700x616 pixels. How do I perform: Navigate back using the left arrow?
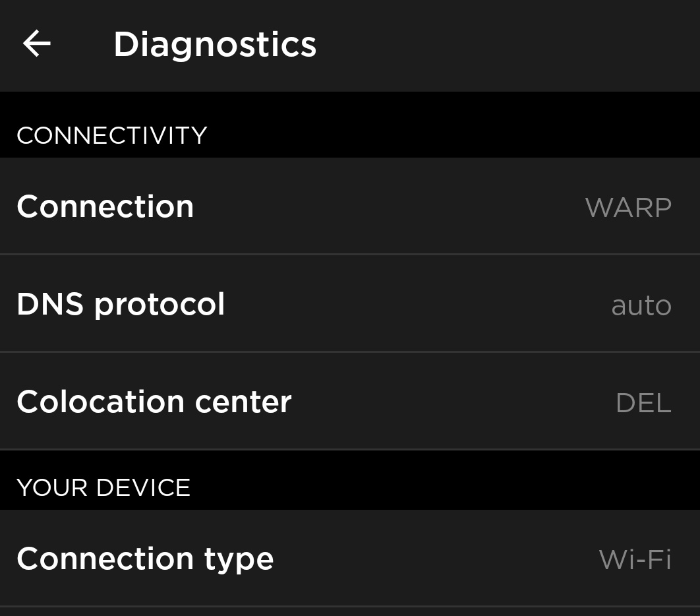click(x=36, y=44)
